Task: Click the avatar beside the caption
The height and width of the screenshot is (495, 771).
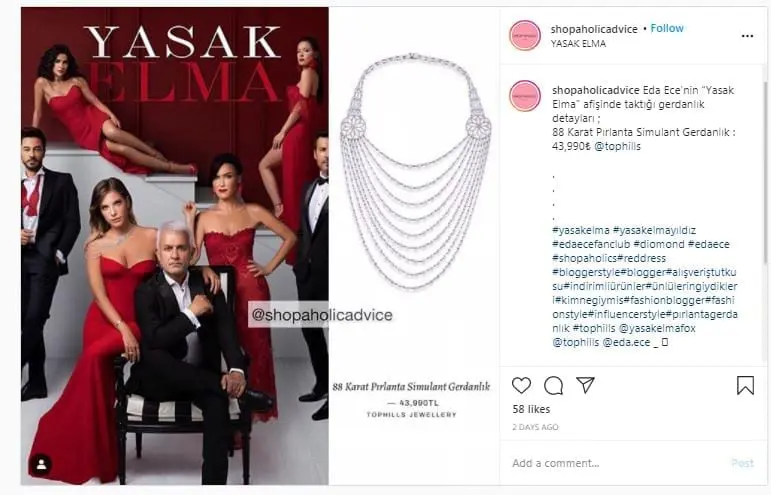Action: [x=525, y=96]
